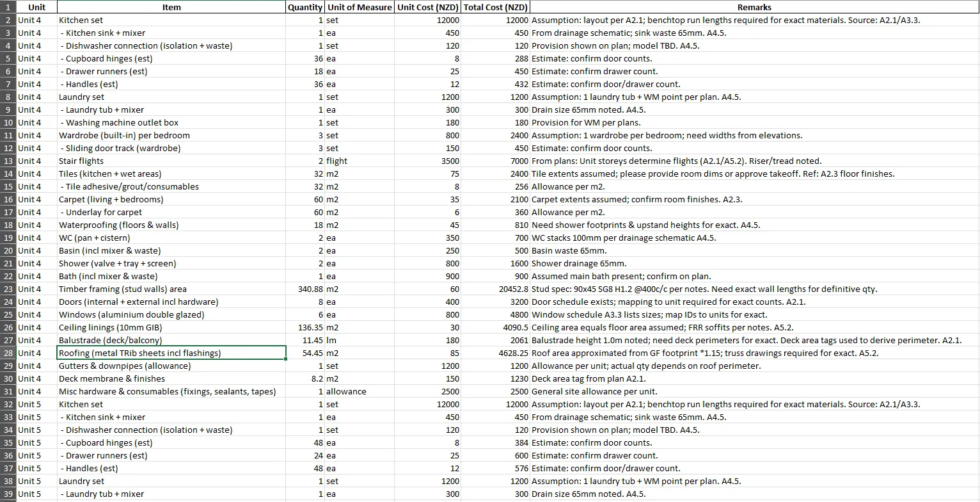
Task: Select the "Provision for WM per plans." remark
Action: pyautogui.click(x=754, y=122)
